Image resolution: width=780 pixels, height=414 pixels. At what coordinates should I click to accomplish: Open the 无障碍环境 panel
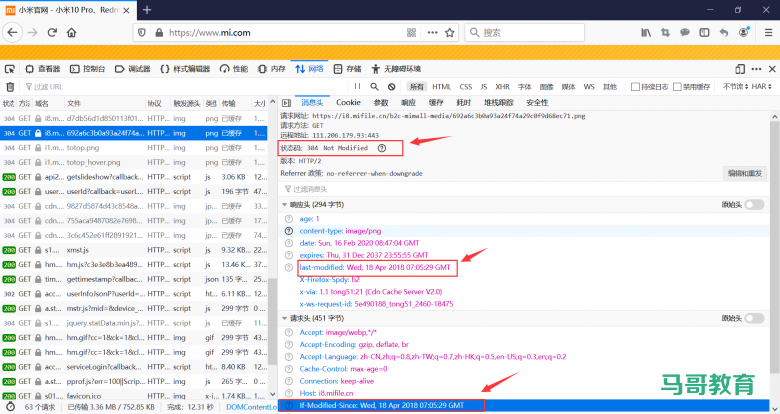coord(396,69)
